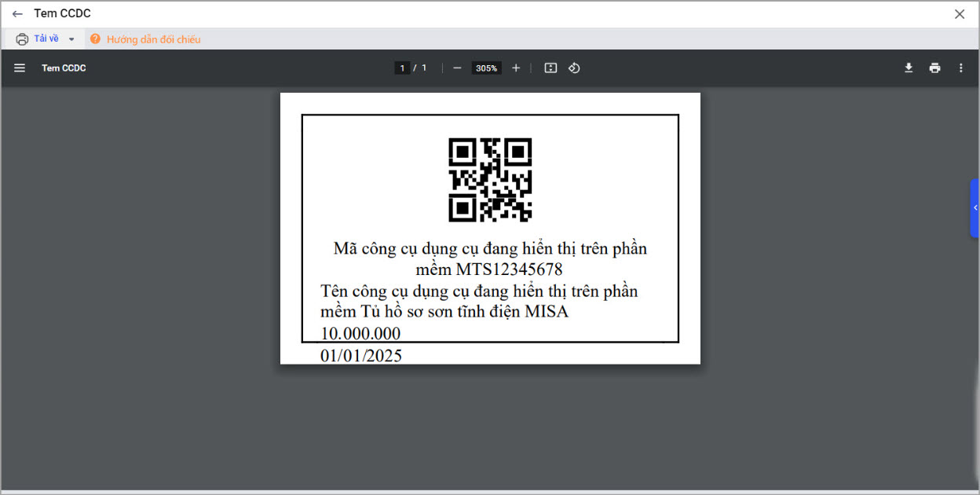
Task: Click the 'Tên công cụ dụng cụ' text line
Action: pyautogui.click(x=479, y=291)
